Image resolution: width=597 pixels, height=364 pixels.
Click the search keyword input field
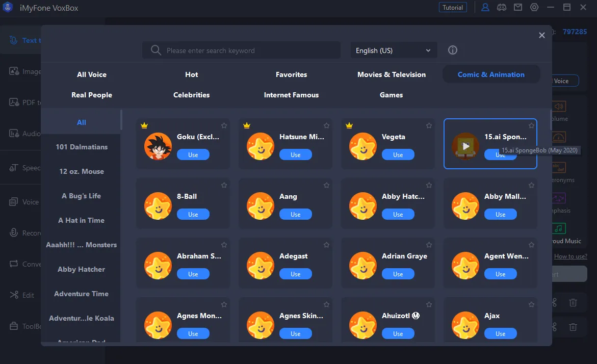pos(241,50)
